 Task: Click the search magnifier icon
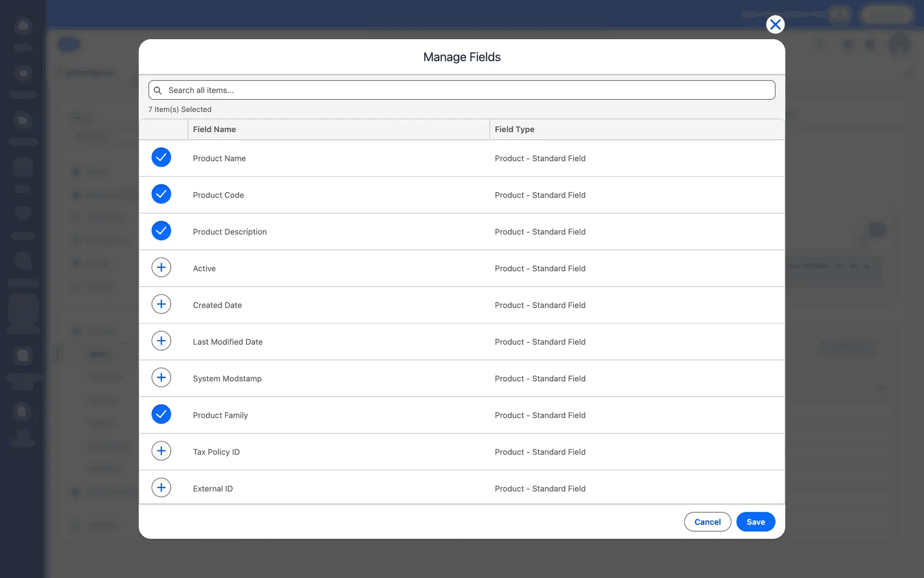pyautogui.click(x=157, y=90)
